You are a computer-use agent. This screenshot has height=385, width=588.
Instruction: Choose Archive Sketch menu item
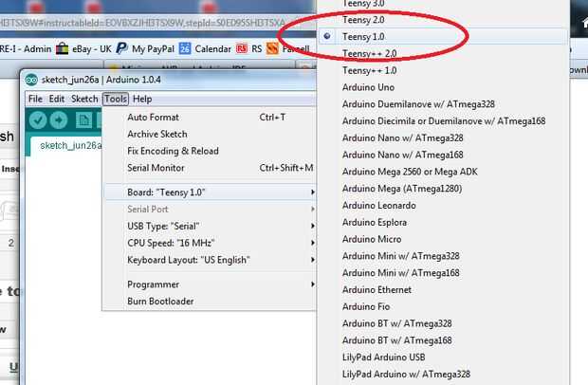click(210, 135)
